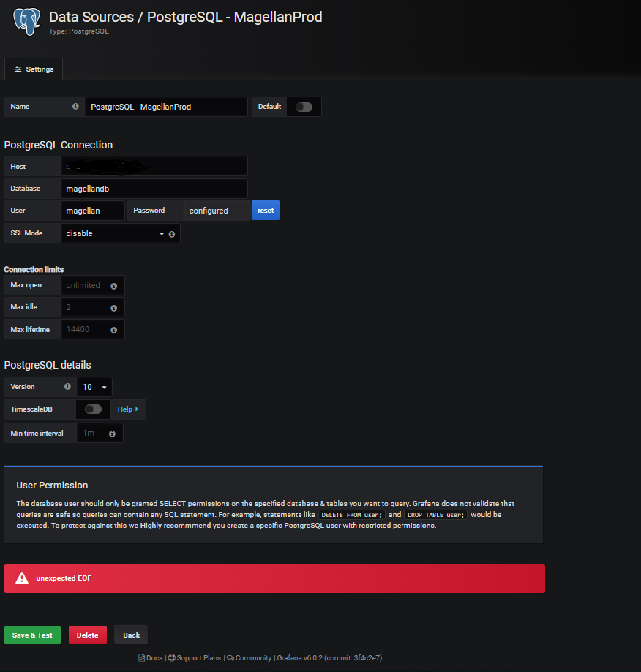Expand the TimescaleDB Help section
Viewport: 641px width, 672px height.
point(127,409)
